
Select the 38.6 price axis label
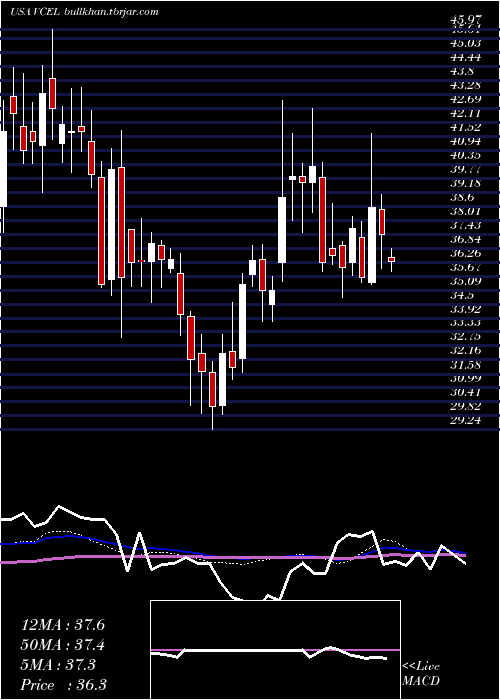click(x=463, y=197)
